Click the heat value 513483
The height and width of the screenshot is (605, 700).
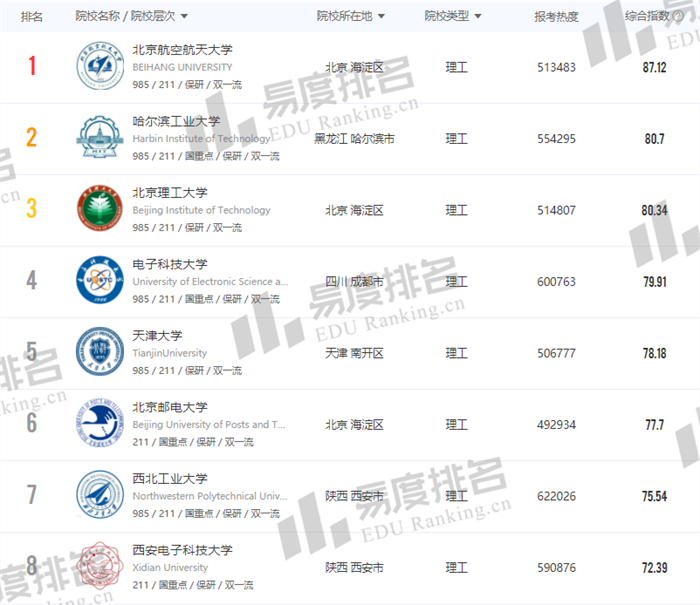(556, 67)
